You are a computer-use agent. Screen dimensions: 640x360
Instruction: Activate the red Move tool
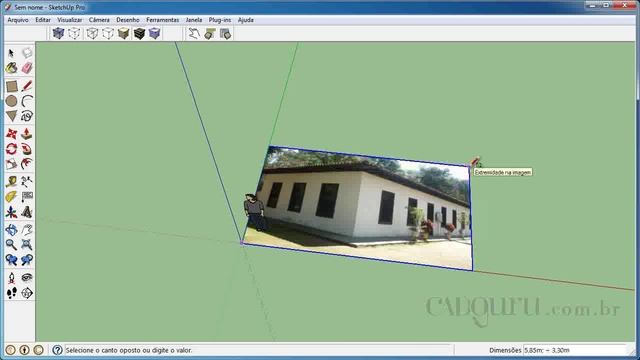coord(11,133)
